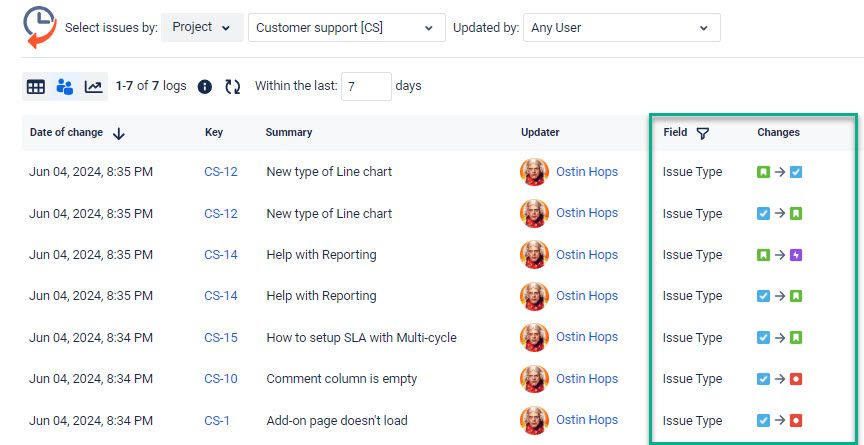Click the blue task icon in CS-10 row
Viewport: 864px width, 445px height.
(x=763, y=379)
